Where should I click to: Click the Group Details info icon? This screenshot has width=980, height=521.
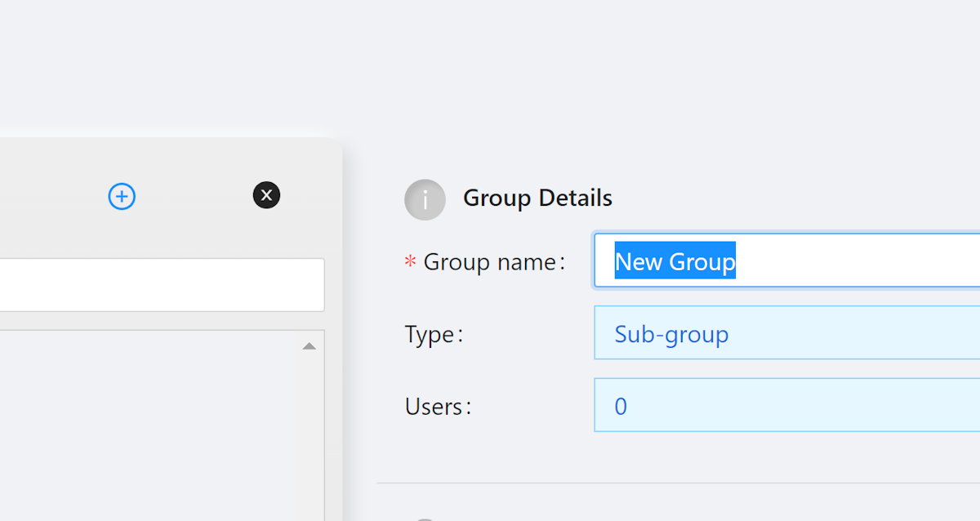[425, 200]
